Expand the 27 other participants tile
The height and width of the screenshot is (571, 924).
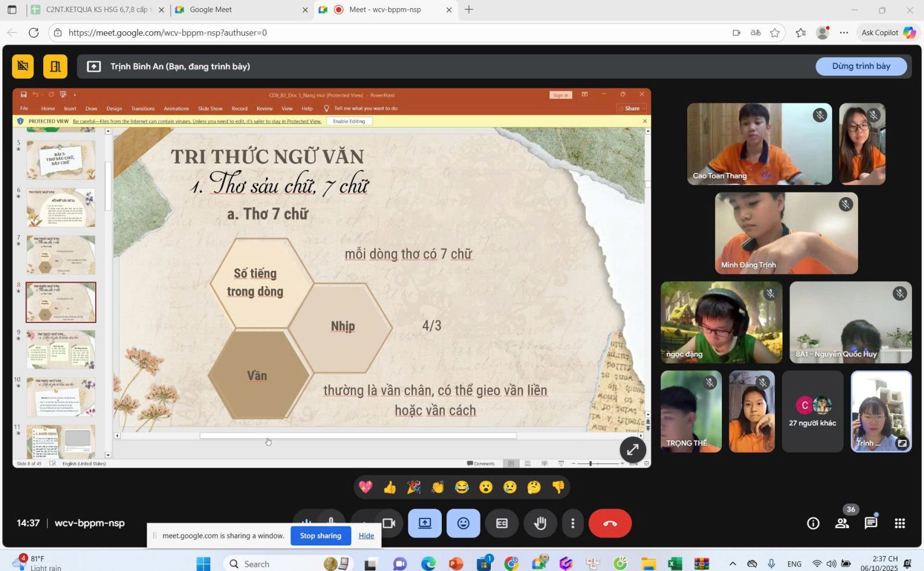[812, 411]
